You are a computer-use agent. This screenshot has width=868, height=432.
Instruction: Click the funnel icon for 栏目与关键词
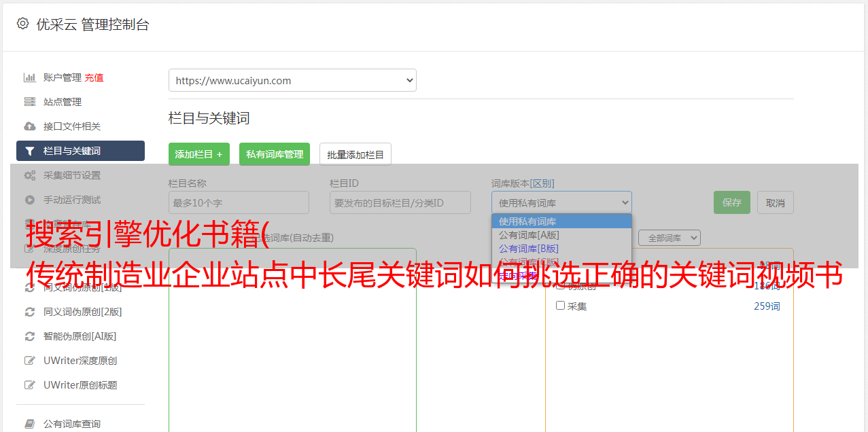[x=30, y=151]
